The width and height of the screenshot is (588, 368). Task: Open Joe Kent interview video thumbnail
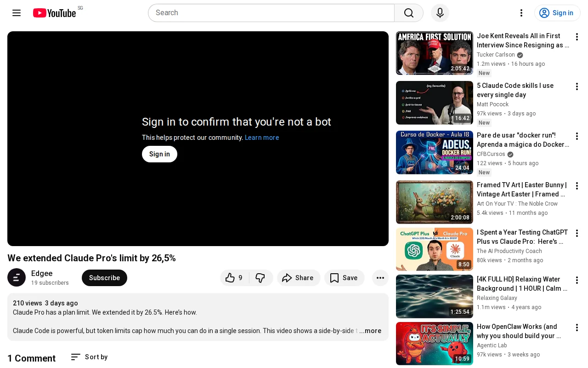pyautogui.click(x=435, y=53)
